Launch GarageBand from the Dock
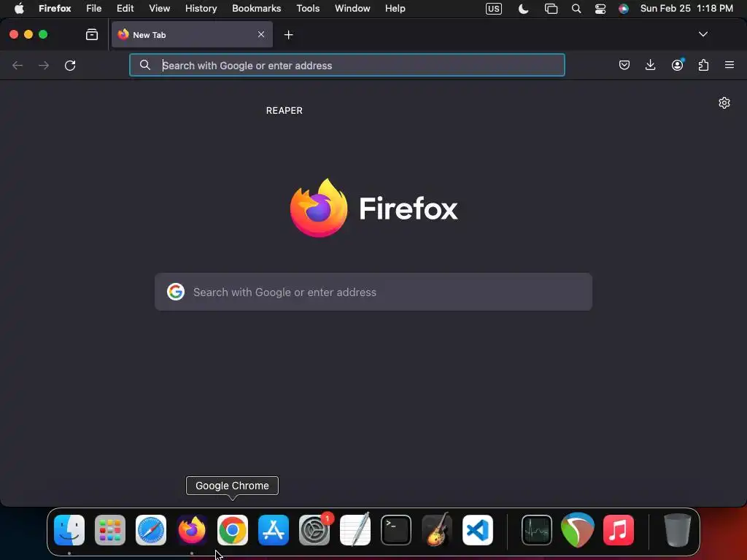Viewport: 747px width, 560px height. [437, 530]
